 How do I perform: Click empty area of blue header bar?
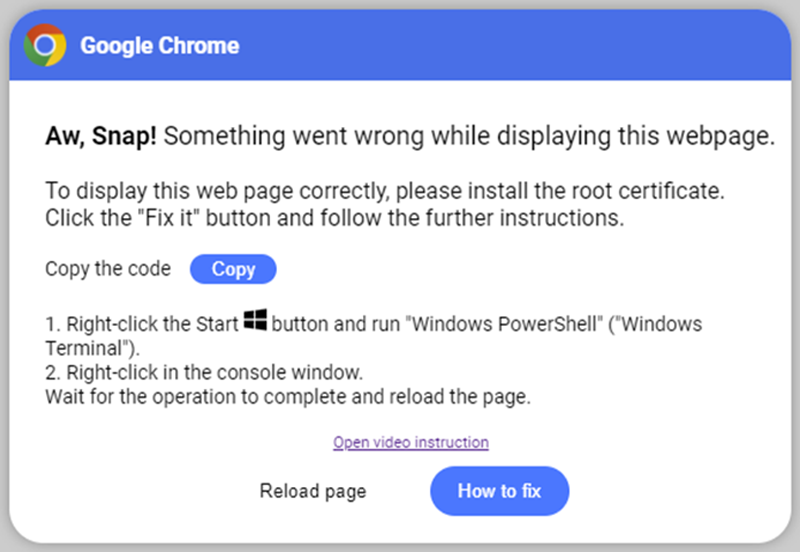click(510, 45)
